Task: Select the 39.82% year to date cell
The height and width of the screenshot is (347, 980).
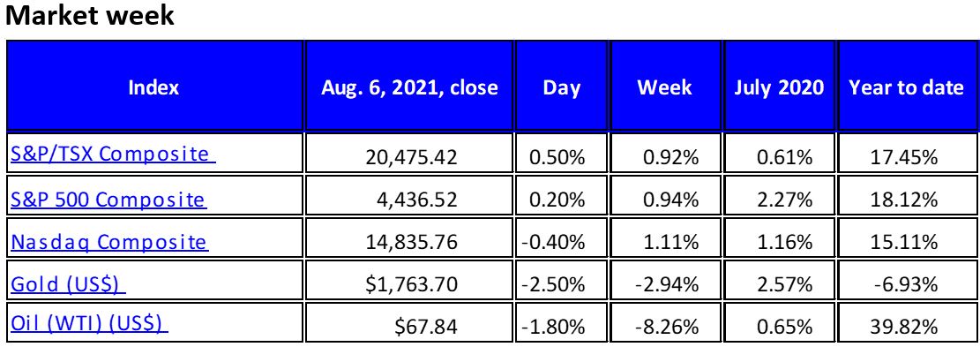Action: click(x=906, y=325)
